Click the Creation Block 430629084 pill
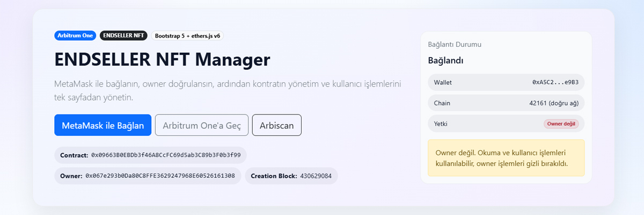644x215 pixels. pos(291,176)
